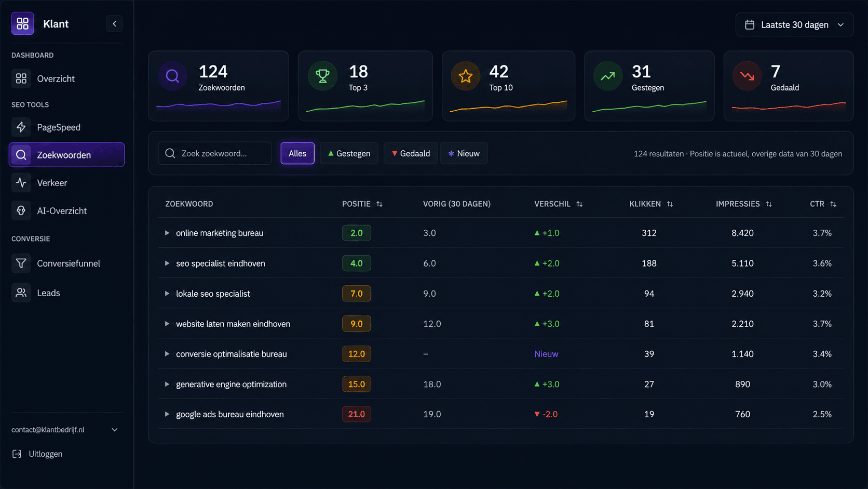868x489 pixels.
Task: Click the 124 Zoekwoorden sparkline chart
Action: pos(219,105)
